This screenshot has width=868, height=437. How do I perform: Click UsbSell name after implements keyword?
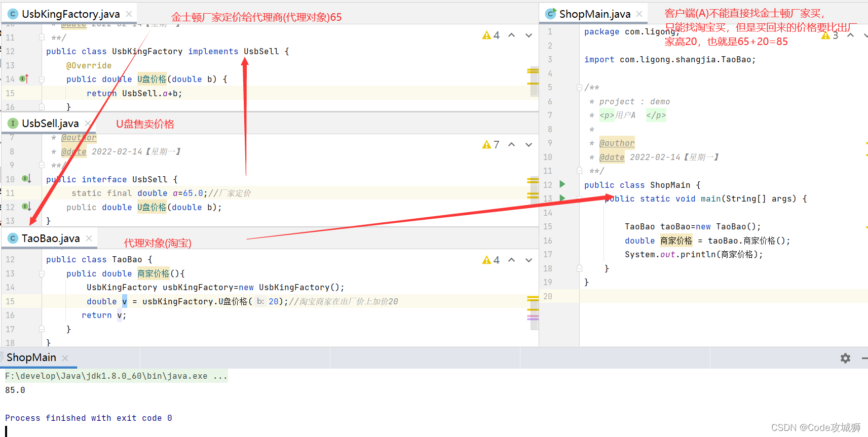point(261,51)
